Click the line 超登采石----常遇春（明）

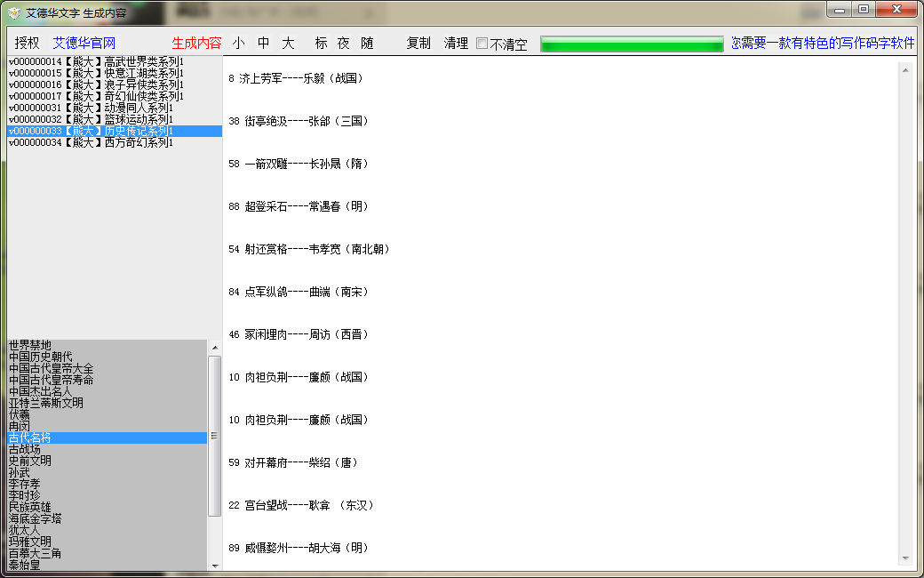299,206
